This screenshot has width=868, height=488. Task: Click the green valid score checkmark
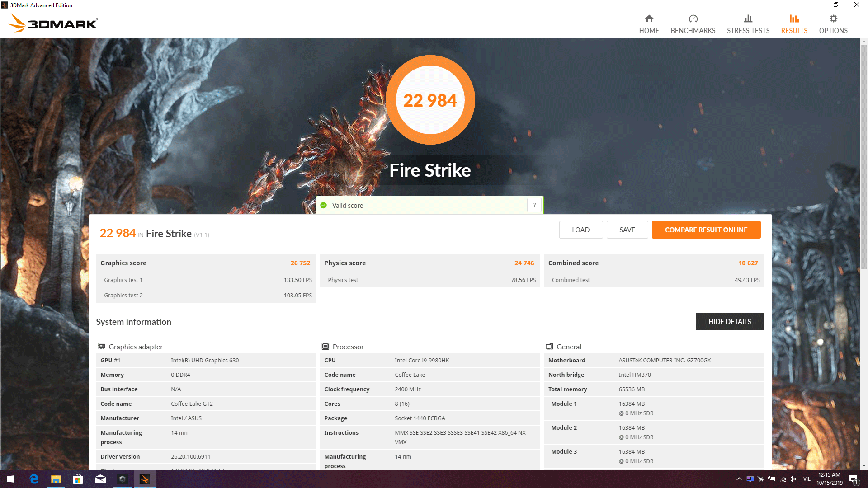[323, 205]
